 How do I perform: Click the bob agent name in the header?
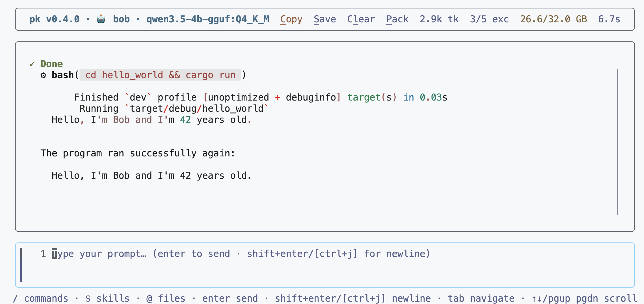pyautogui.click(x=121, y=19)
